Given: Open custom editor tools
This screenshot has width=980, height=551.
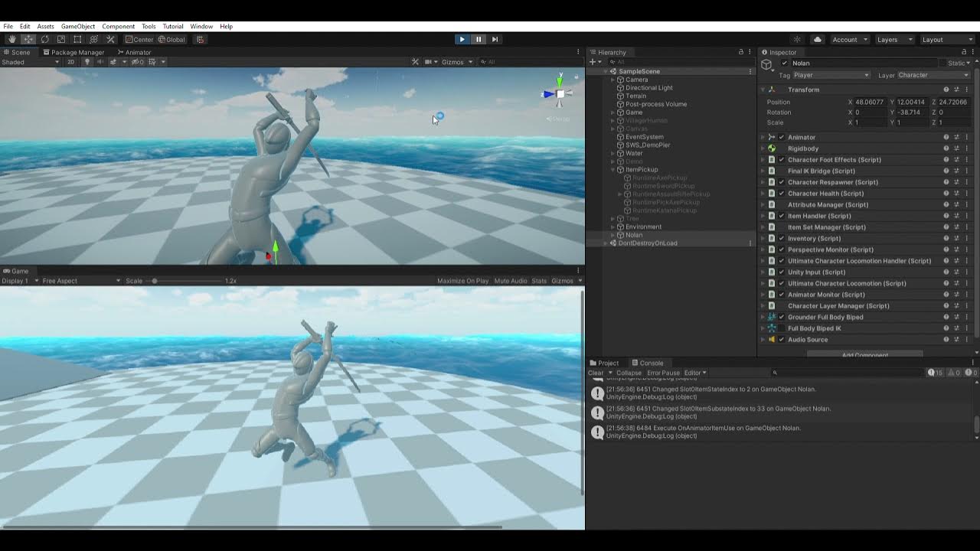Looking at the screenshot, I should [110, 39].
